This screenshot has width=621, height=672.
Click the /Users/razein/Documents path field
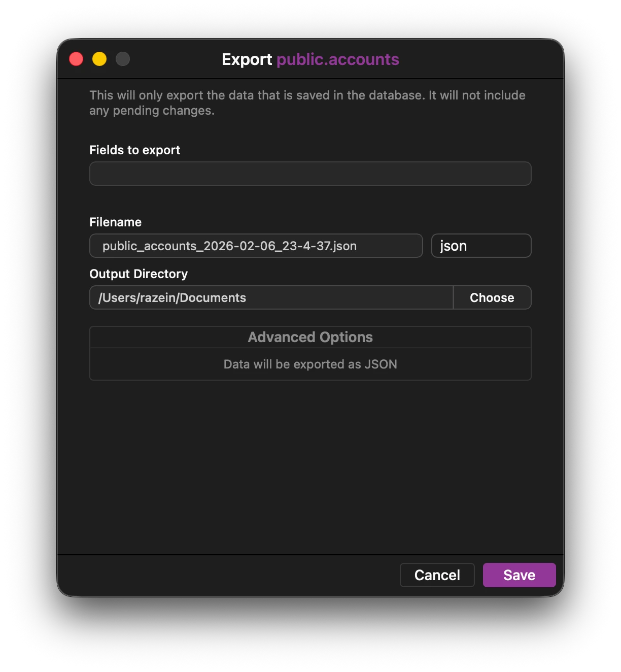click(271, 298)
